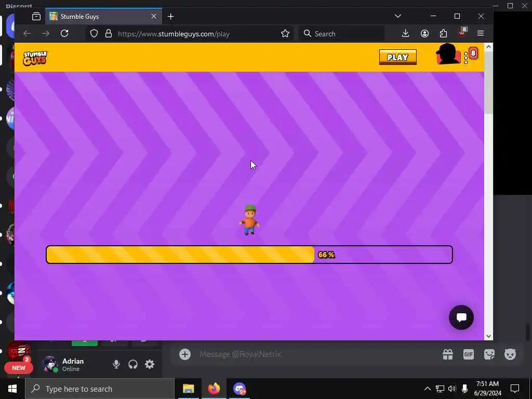Toggle Discord headphones deafen
The width and height of the screenshot is (532, 399).
pyautogui.click(x=133, y=364)
